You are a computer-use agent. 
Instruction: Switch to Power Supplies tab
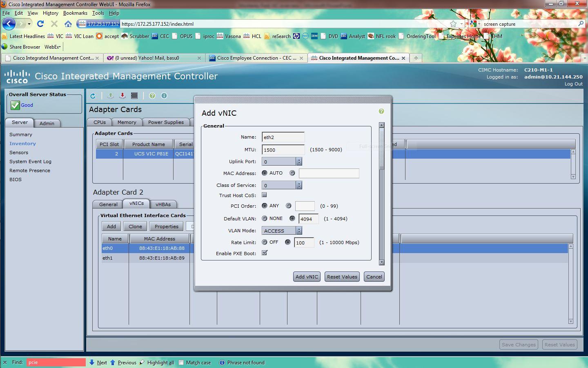coord(166,122)
